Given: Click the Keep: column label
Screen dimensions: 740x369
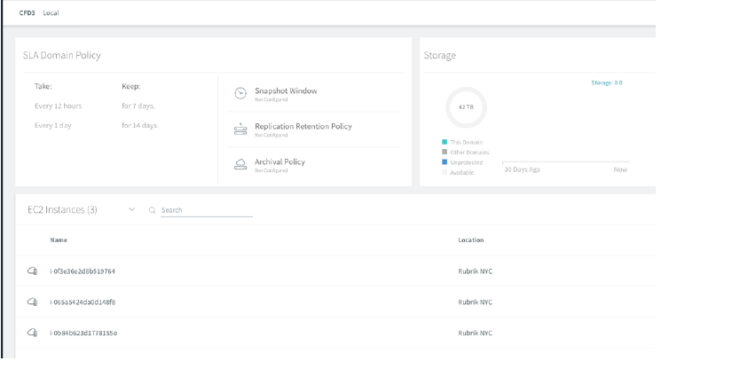Looking at the screenshot, I should point(131,86).
